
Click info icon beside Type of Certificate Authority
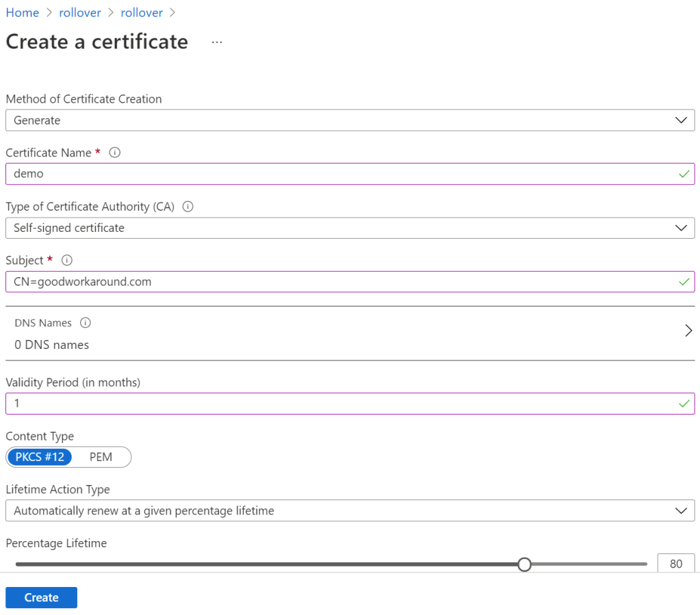[188, 206]
